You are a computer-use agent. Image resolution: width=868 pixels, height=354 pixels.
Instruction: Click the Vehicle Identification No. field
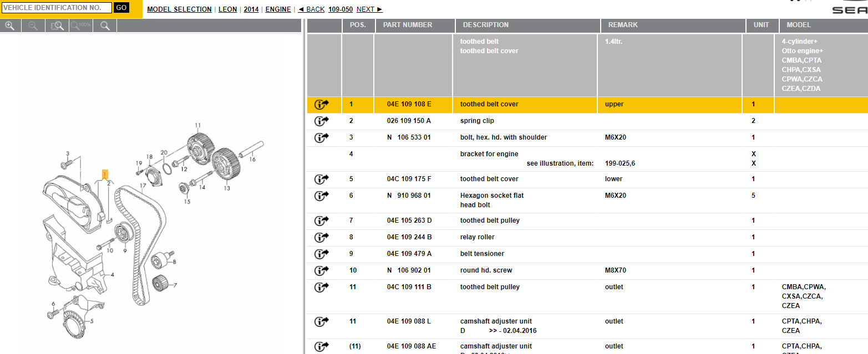point(57,8)
